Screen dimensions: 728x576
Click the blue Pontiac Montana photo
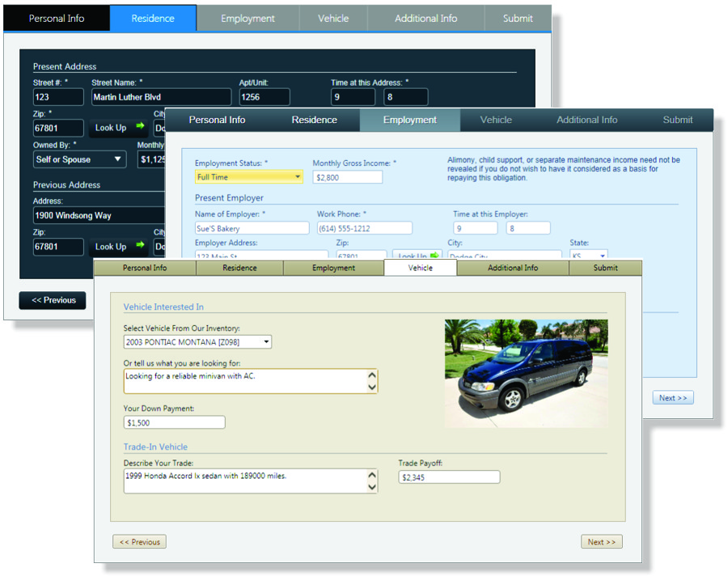527,373
